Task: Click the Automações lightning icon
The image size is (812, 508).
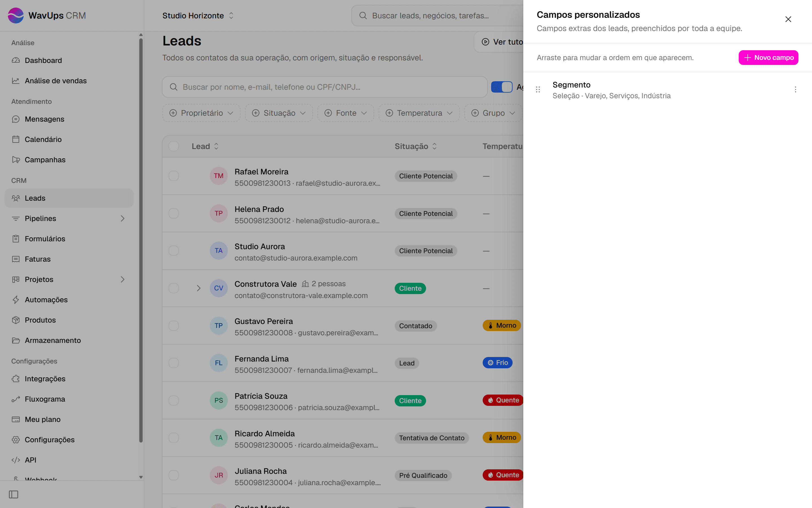Action: 16,300
